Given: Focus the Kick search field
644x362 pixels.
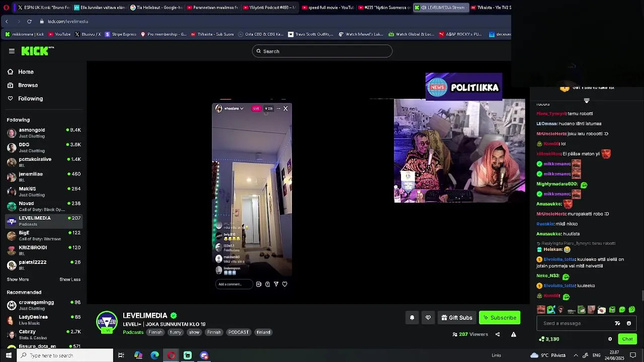Looking at the screenshot, I should pyautogui.click(x=322, y=51).
